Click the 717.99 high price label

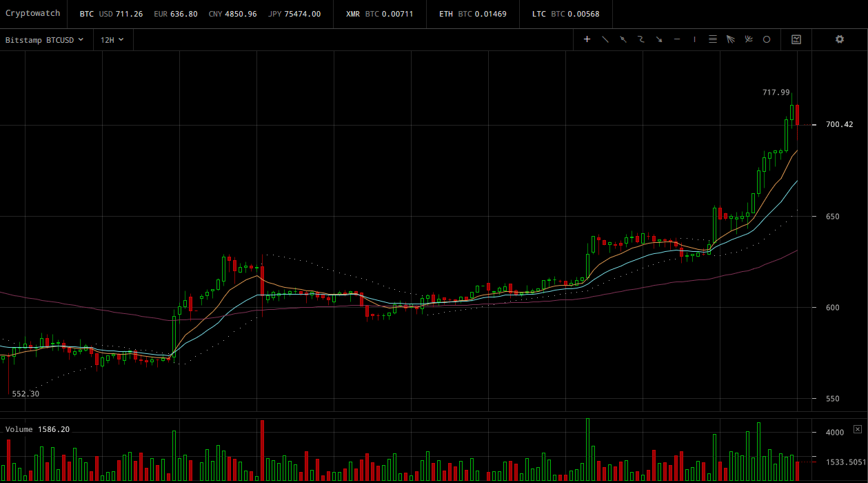776,92
